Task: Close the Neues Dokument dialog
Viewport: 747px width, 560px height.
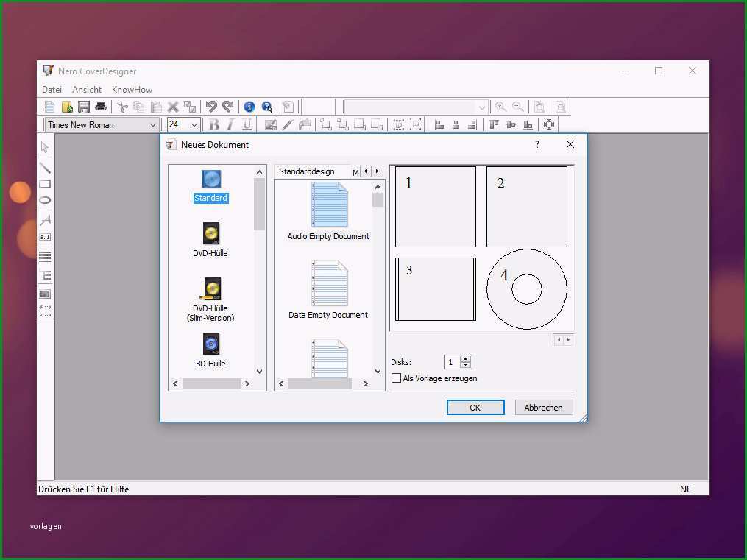Action: (570, 144)
